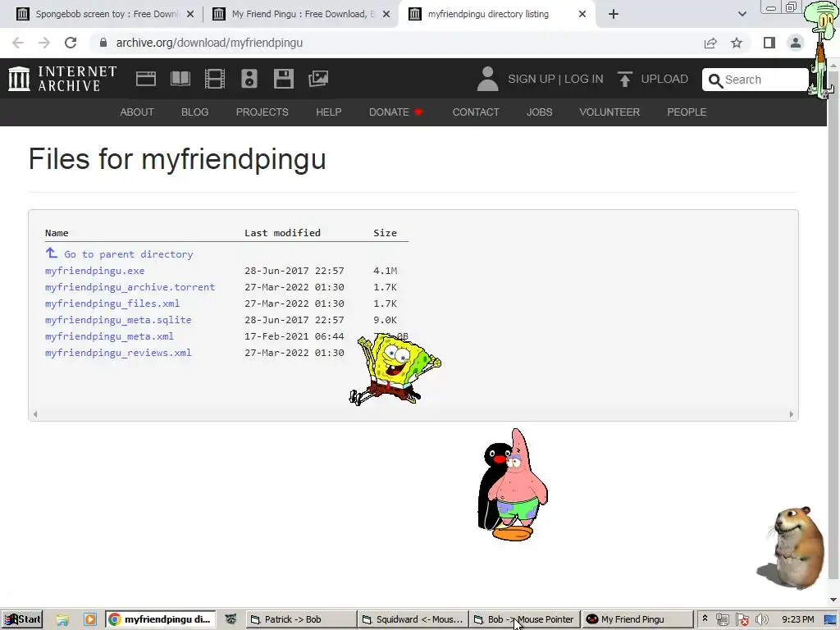Click the volume speaker tray icon
The width and height of the screenshot is (840, 630).
click(x=762, y=620)
